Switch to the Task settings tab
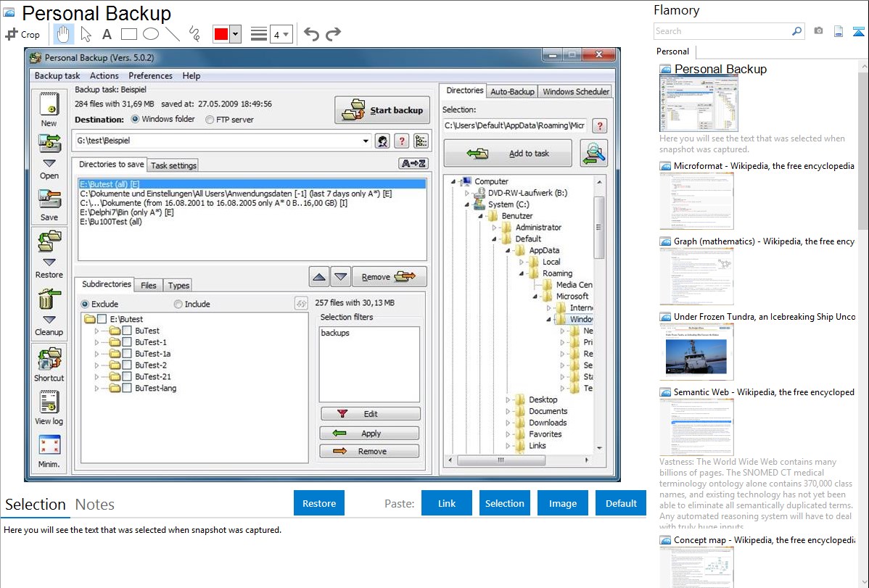Screen dimensions: 869x588 tap(173, 165)
